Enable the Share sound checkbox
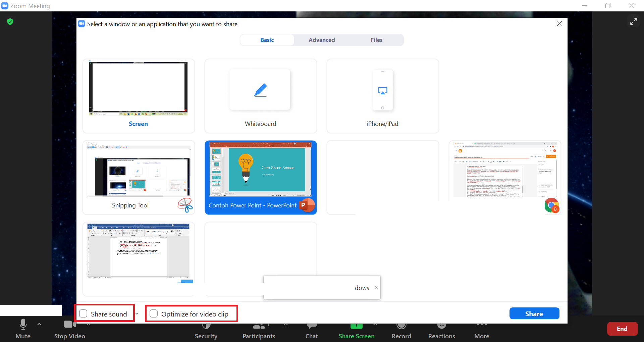The image size is (644, 342). [83, 313]
